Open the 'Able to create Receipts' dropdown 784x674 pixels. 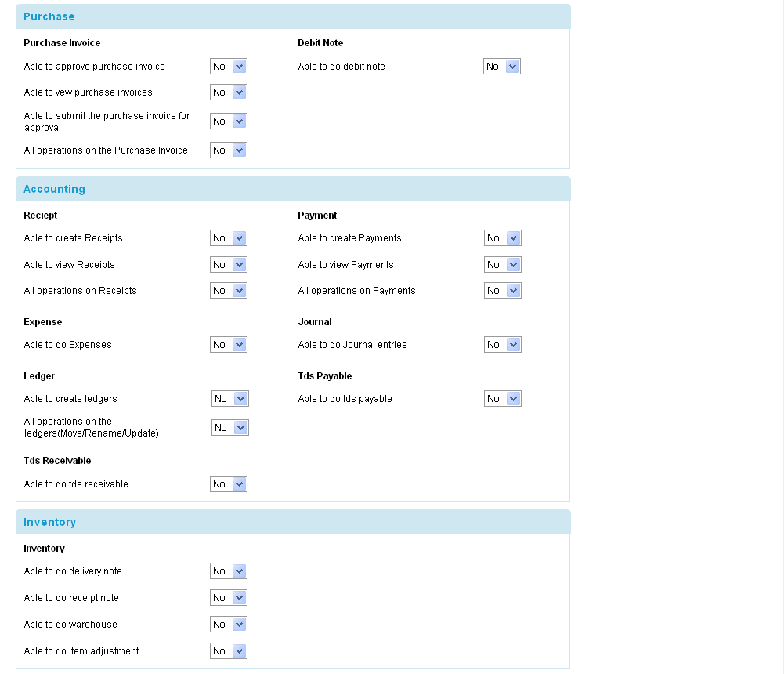tap(228, 237)
